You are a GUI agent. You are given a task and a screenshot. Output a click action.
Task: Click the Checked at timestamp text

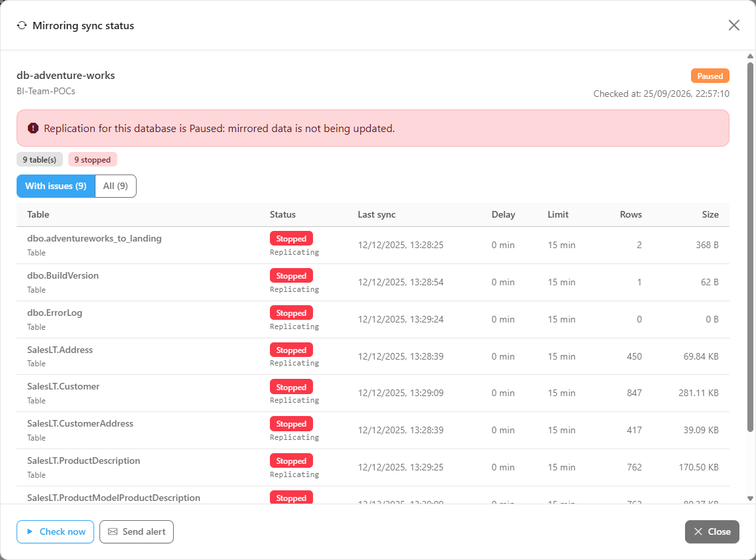661,94
